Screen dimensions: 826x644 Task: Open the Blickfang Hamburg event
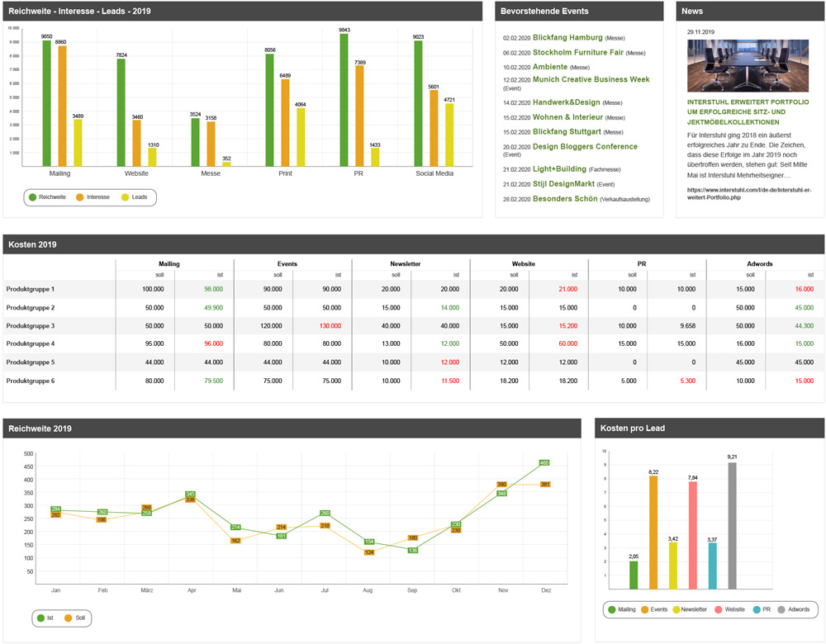pos(567,37)
